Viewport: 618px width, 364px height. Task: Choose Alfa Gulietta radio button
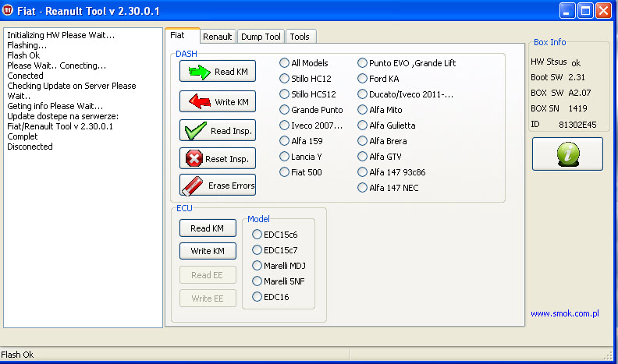386,125
